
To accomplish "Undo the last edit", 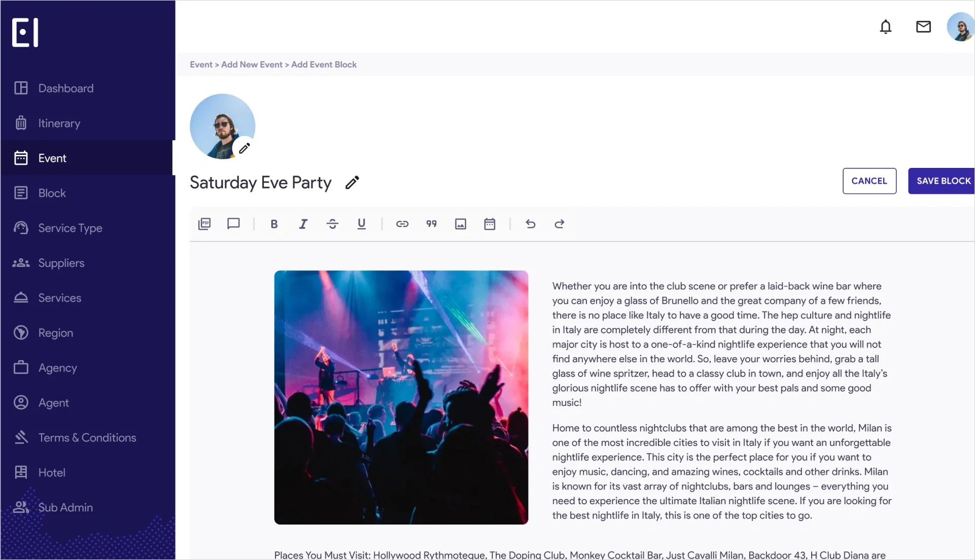I will click(x=531, y=224).
